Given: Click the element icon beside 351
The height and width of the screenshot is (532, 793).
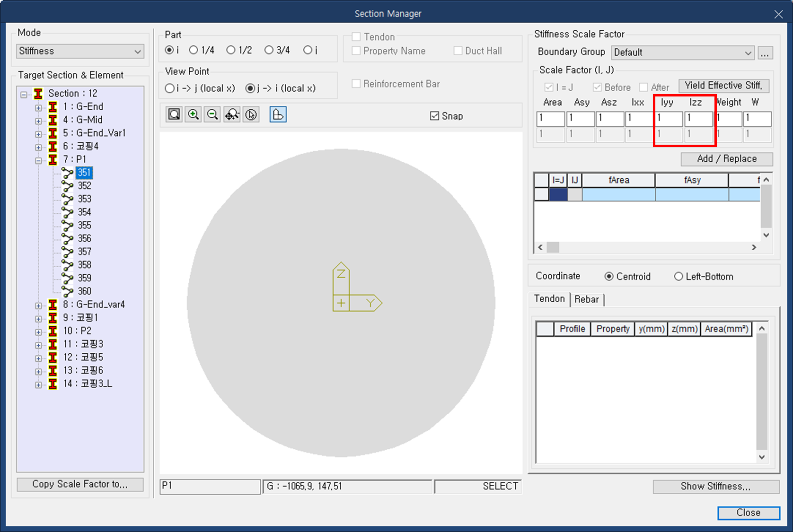Looking at the screenshot, I should pos(68,173).
